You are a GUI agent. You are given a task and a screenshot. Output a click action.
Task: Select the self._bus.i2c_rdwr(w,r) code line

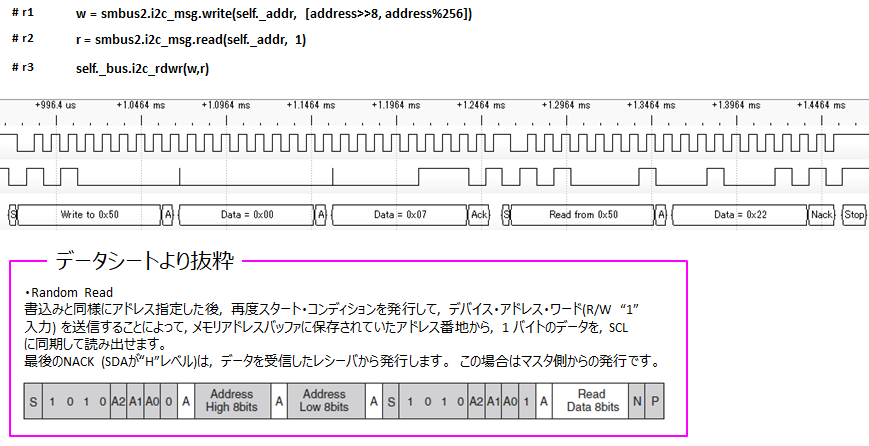pos(142,69)
